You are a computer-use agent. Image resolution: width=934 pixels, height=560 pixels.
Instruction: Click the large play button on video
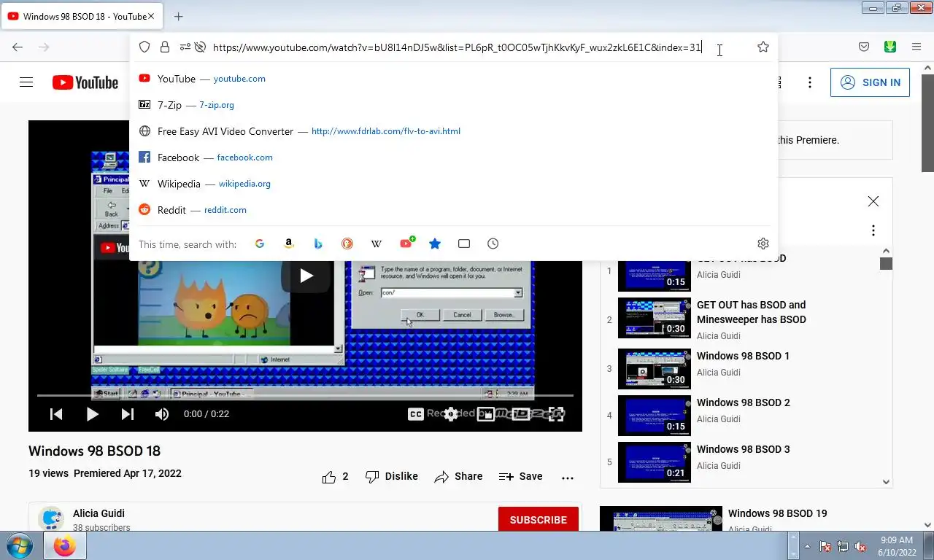coord(306,276)
